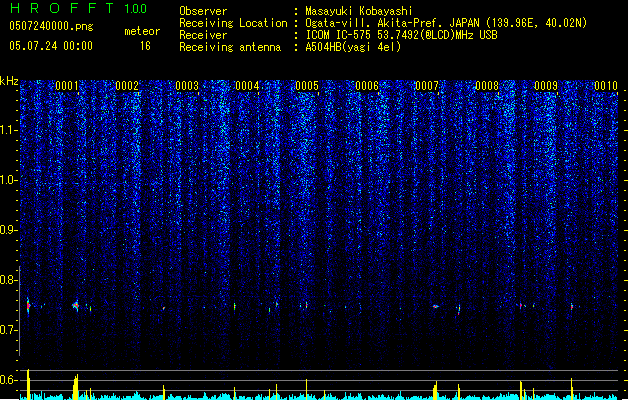The width and height of the screenshot is (629, 400).
Task: Click the 0007 minute marker
Action: click(427, 86)
